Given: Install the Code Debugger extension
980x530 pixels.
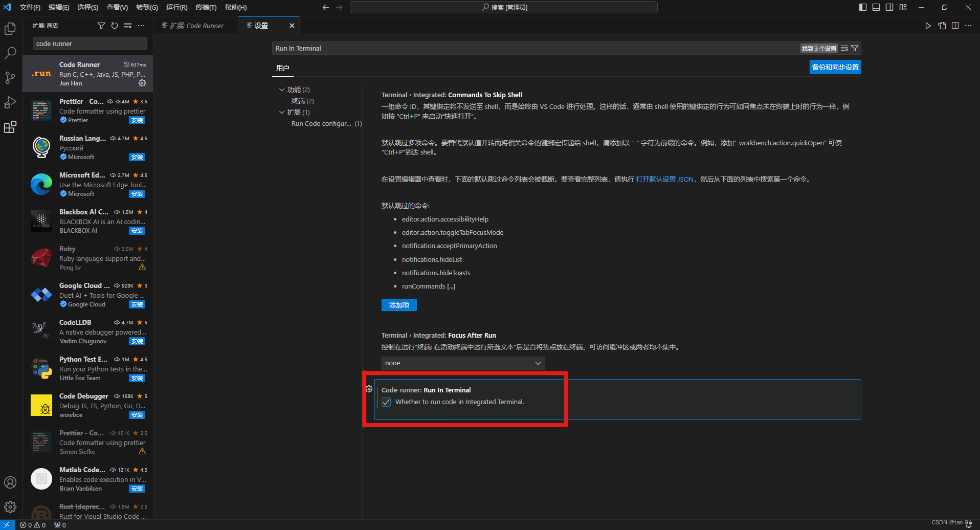Looking at the screenshot, I should click(x=137, y=415).
